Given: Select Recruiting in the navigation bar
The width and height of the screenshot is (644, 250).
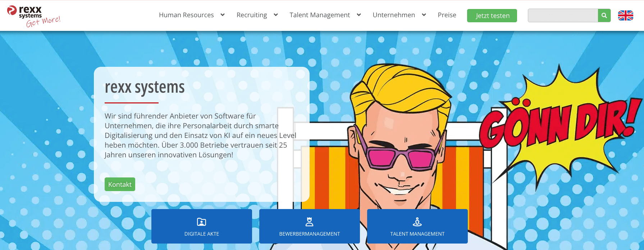Looking at the screenshot, I should [252, 15].
